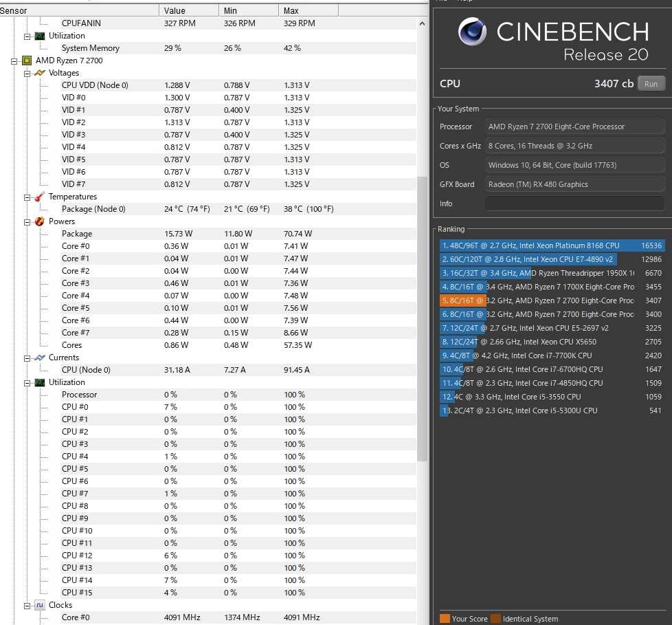Click the Run button in Cinebench

coord(651,84)
